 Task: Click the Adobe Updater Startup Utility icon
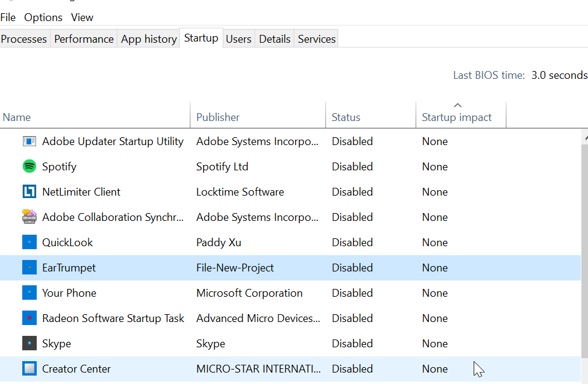[x=29, y=141]
